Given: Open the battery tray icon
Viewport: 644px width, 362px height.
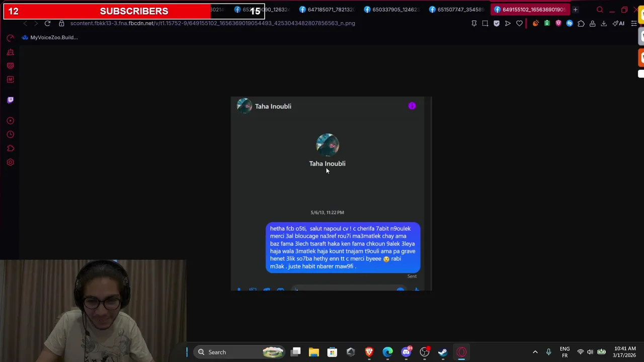Looking at the screenshot, I should coord(601,352).
